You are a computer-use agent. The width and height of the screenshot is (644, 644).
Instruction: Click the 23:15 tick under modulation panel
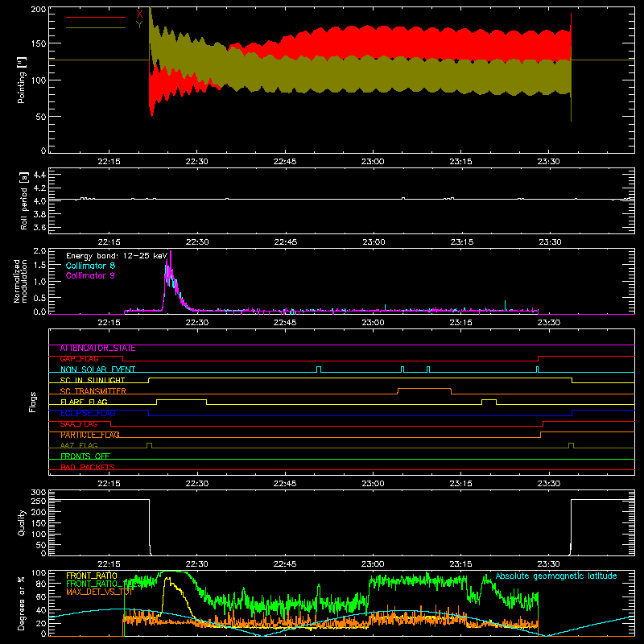[460, 323]
